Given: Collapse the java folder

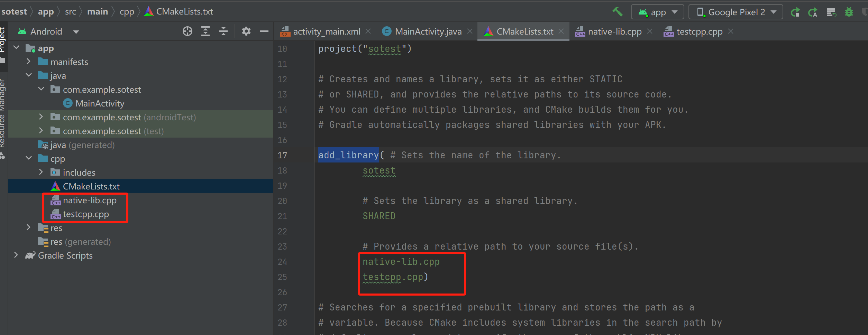Looking at the screenshot, I should pyautogui.click(x=29, y=75).
